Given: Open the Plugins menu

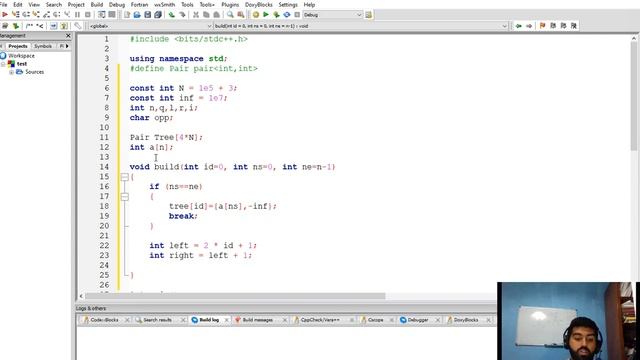Looking at the screenshot, I should [x=230, y=4].
